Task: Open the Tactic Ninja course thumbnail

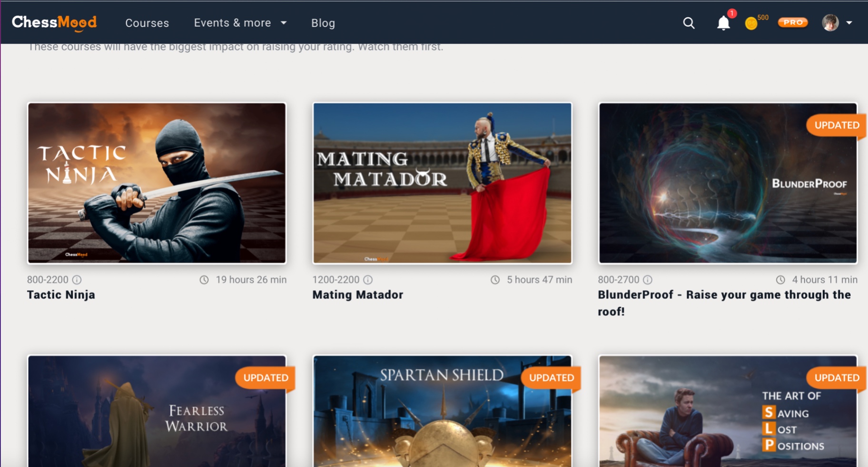Action: (157, 183)
